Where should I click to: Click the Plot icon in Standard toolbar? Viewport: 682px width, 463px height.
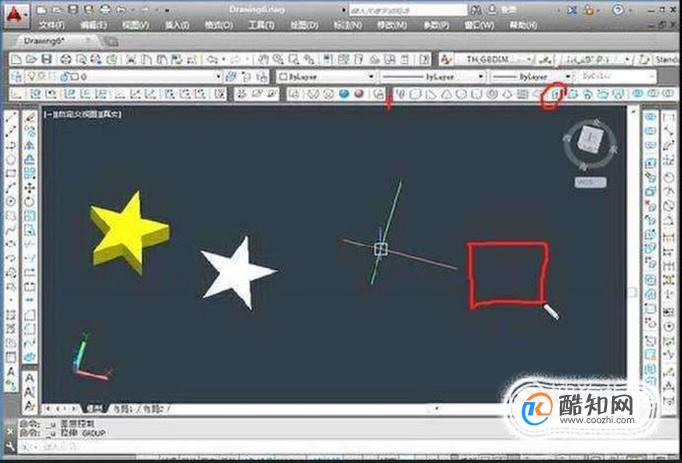66,59
